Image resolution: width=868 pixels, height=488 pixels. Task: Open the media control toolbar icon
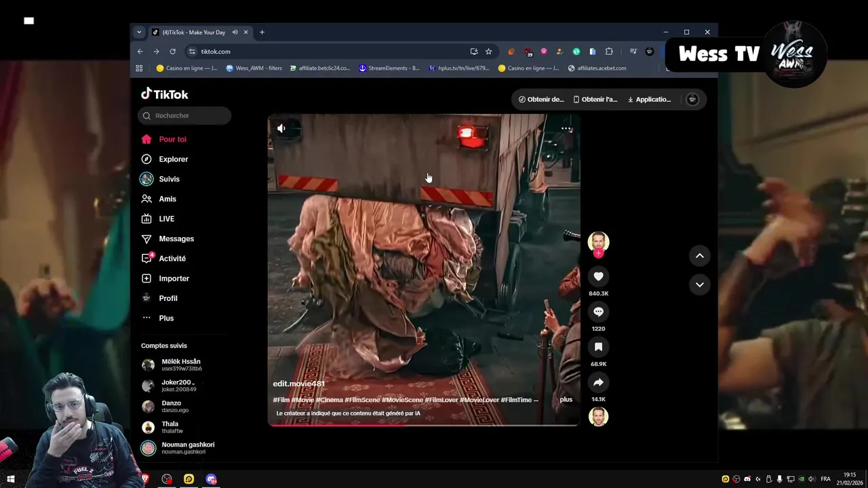633,52
